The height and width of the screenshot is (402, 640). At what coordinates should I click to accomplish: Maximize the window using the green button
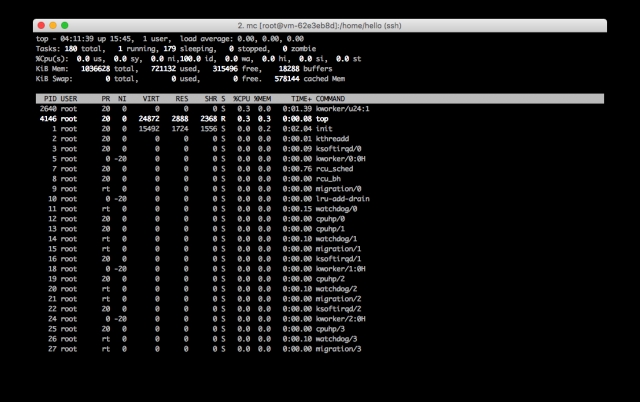point(64,25)
